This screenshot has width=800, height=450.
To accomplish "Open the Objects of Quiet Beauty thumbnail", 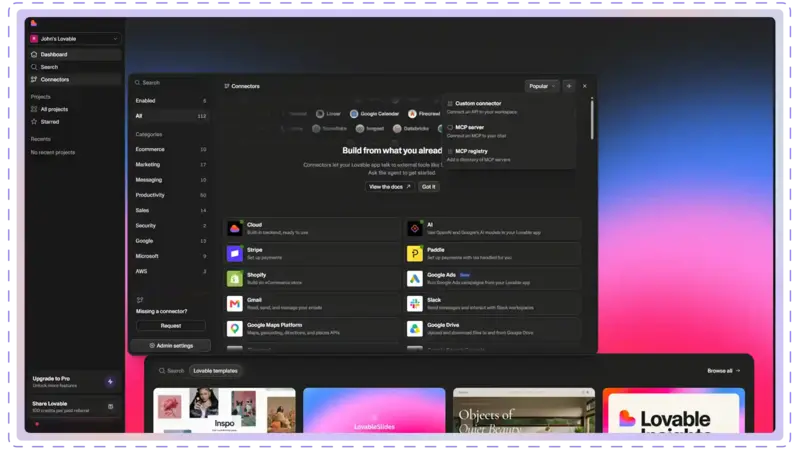I will [524, 410].
